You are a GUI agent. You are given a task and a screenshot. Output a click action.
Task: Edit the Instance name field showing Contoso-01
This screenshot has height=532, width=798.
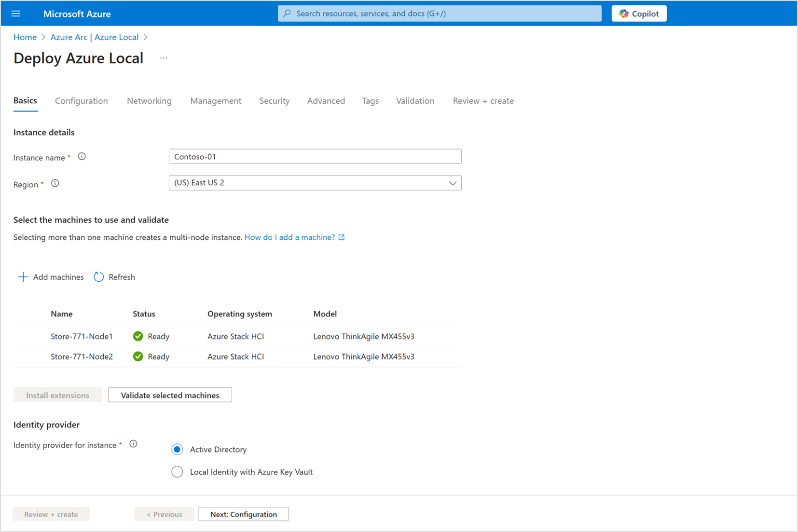tap(315, 156)
